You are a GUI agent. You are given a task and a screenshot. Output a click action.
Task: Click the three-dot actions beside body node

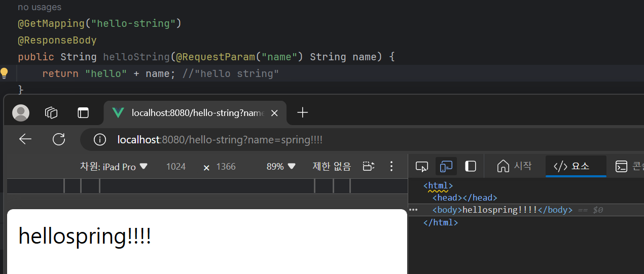[413, 210]
